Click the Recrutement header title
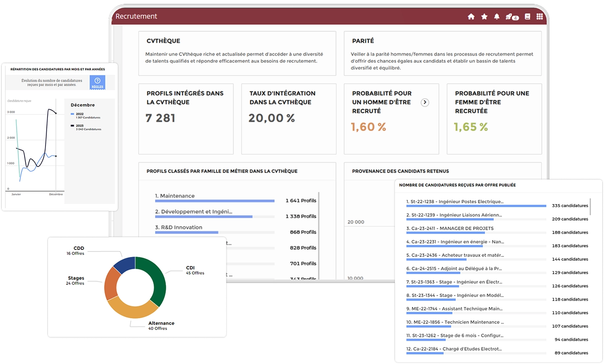604x364 pixels. 136,16
